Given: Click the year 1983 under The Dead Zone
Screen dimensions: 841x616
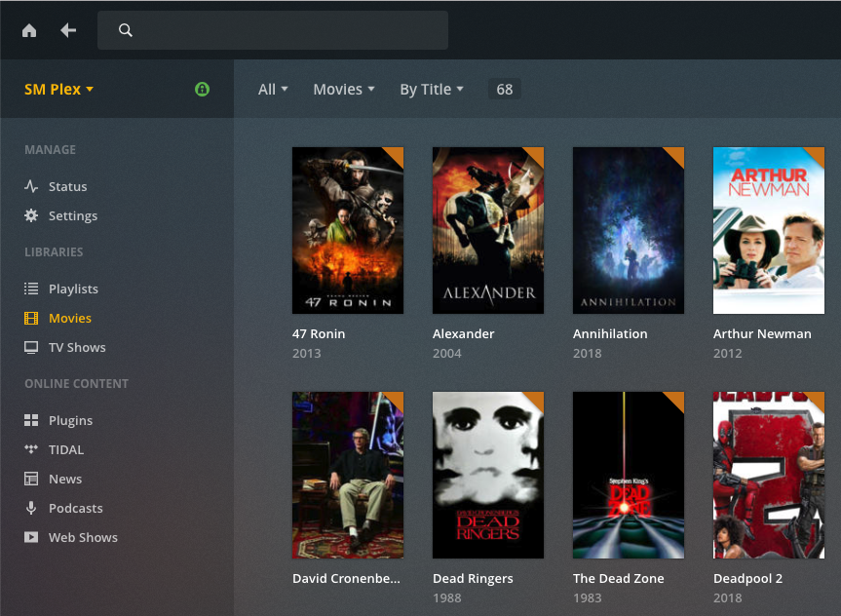Looking at the screenshot, I should (588, 597).
